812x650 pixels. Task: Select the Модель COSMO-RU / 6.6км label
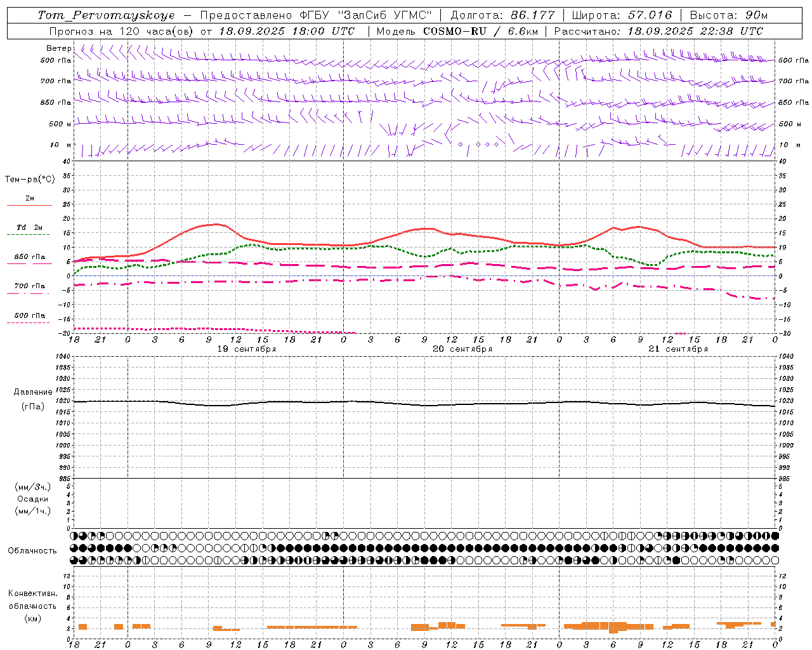(x=457, y=31)
